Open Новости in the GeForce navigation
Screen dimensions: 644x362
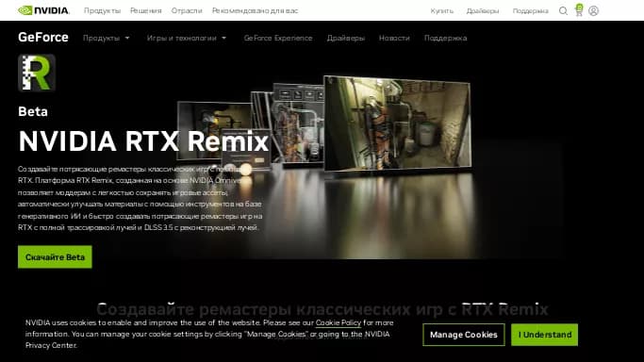tap(394, 38)
